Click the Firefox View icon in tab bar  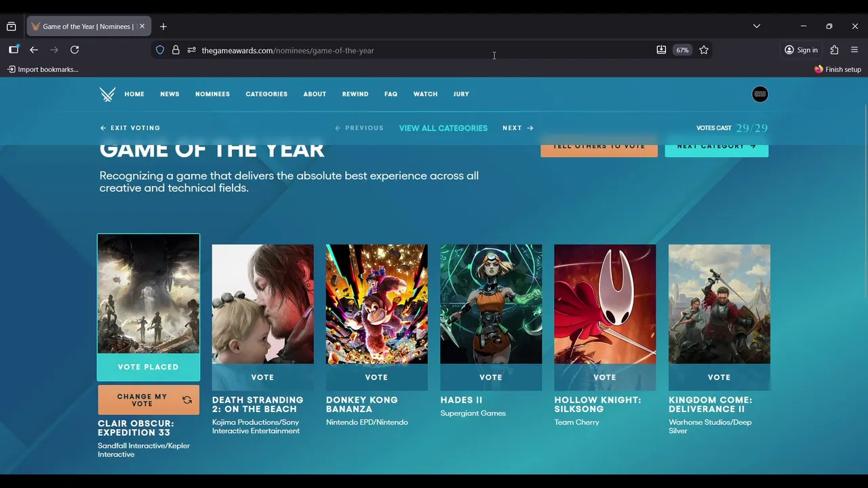point(12,26)
